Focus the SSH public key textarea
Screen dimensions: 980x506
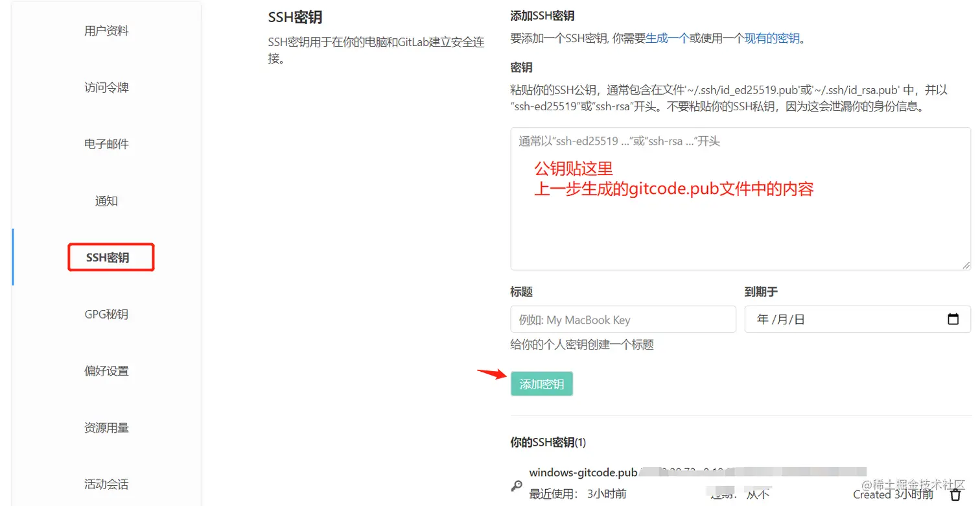[741, 199]
